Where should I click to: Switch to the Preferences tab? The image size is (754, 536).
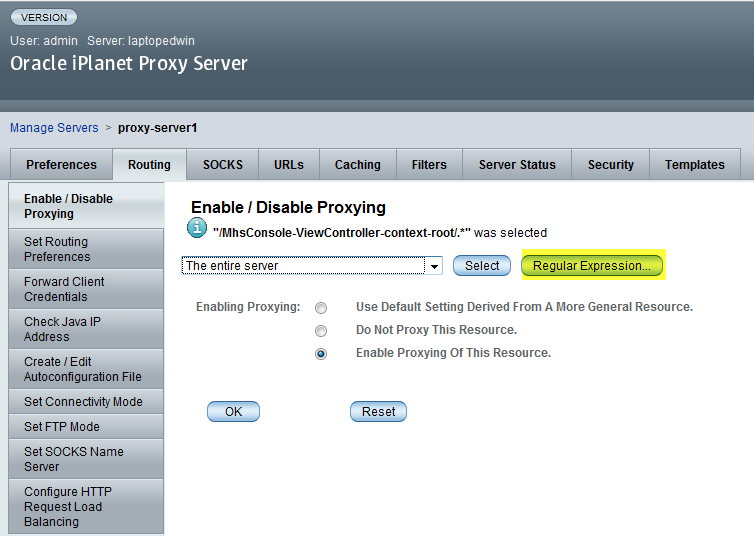coord(61,164)
